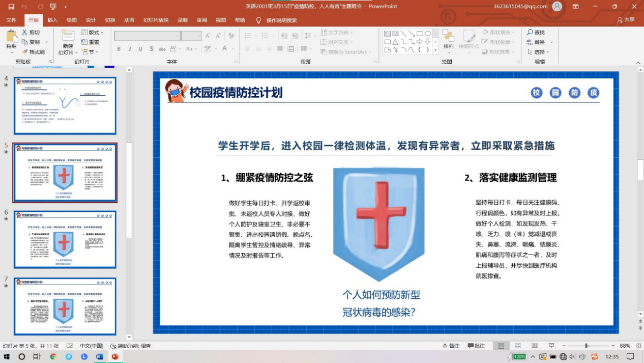The width and height of the screenshot is (644, 363).
Task: Click the Arrange (排列) icon
Action: pyautogui.click(x=448, y=36)
